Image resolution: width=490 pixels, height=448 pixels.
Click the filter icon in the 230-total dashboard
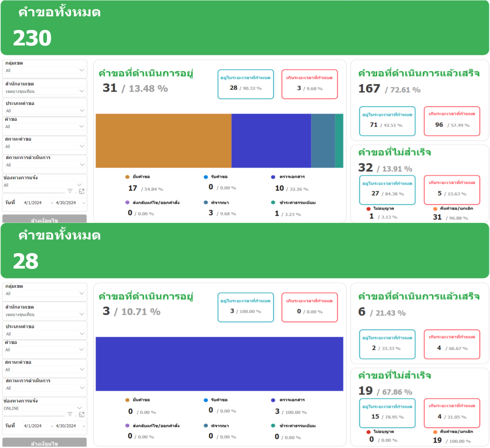pyautogui.click(x=70, y=191)
